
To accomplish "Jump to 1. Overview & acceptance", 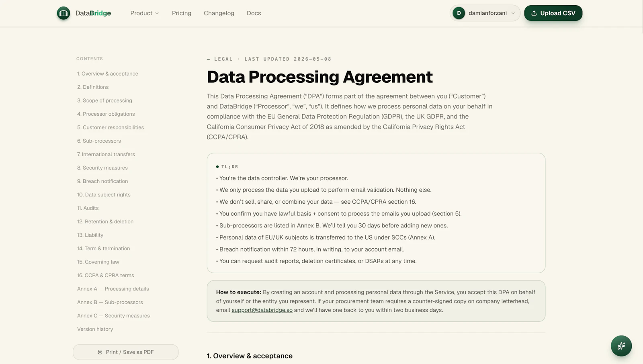I will 108,74.
